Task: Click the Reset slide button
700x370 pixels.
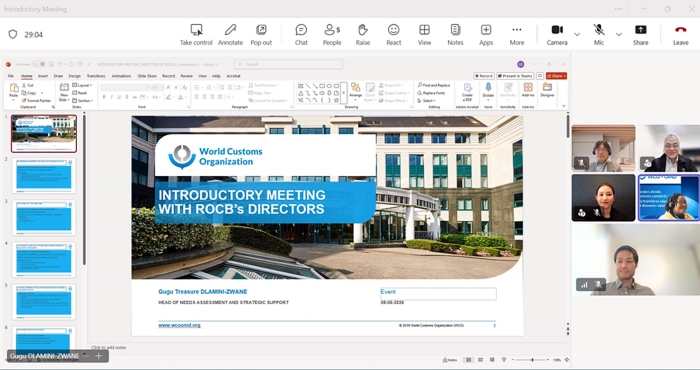Action: click(x=79, y=93)
